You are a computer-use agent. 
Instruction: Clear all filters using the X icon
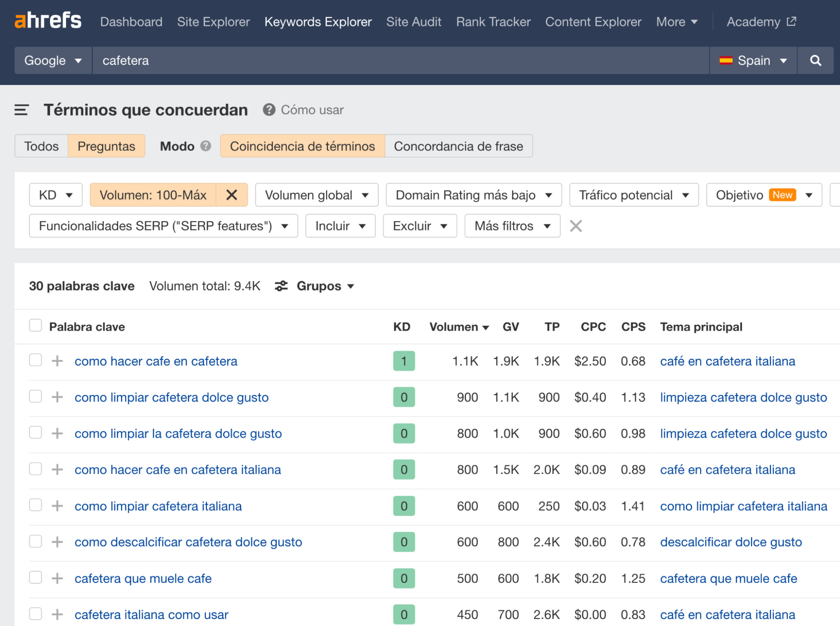576,226
